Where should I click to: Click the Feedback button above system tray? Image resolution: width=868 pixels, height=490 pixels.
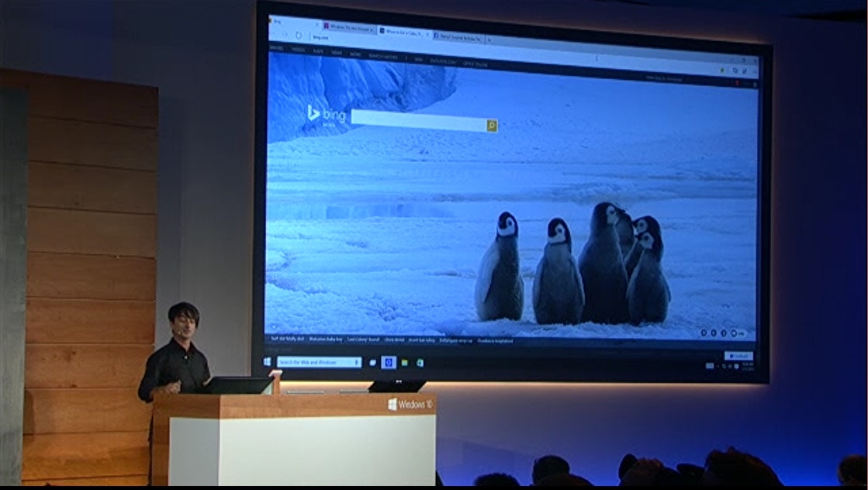[738, 356]
